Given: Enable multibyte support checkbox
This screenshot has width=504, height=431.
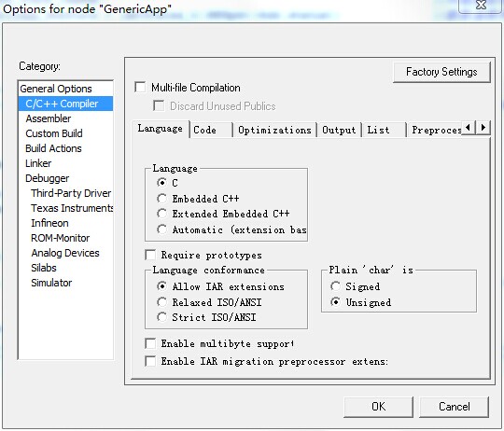Looking at the screenshot, I should [x=150, y=343].
